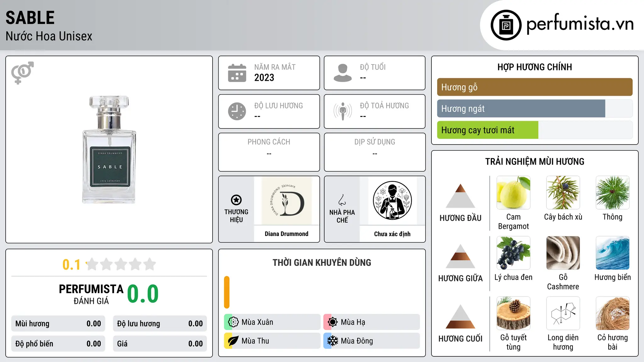Click the Nước Hoa Unisex subtitle
Screen dimensions: 644x362
click(49, 36)
